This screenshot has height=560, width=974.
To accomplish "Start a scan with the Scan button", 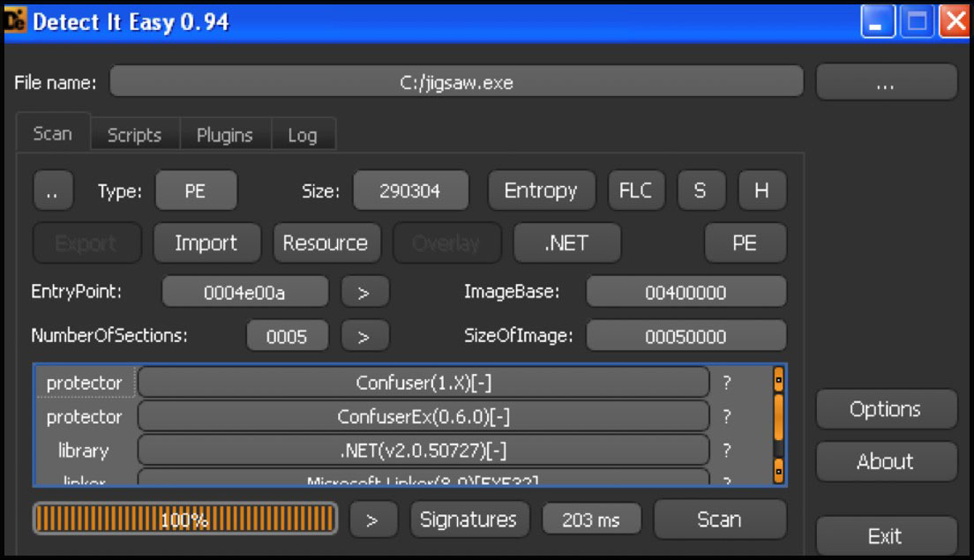I will point(720,519).
